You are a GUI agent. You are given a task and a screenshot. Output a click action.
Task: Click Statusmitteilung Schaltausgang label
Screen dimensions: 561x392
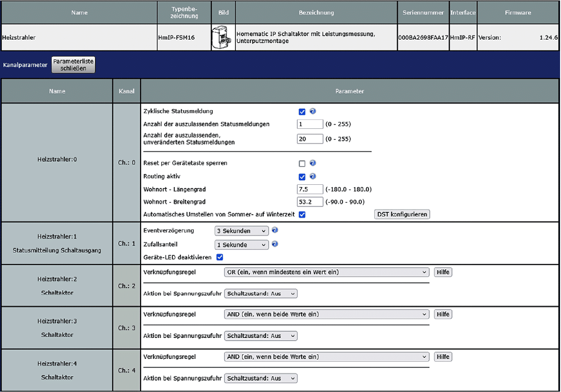click(57, 251)
